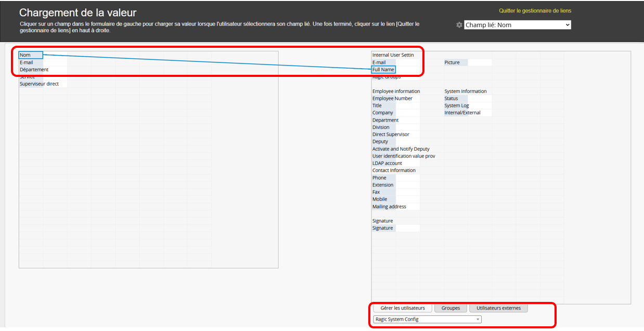Open the Utilisateurs externes tab

498,308
